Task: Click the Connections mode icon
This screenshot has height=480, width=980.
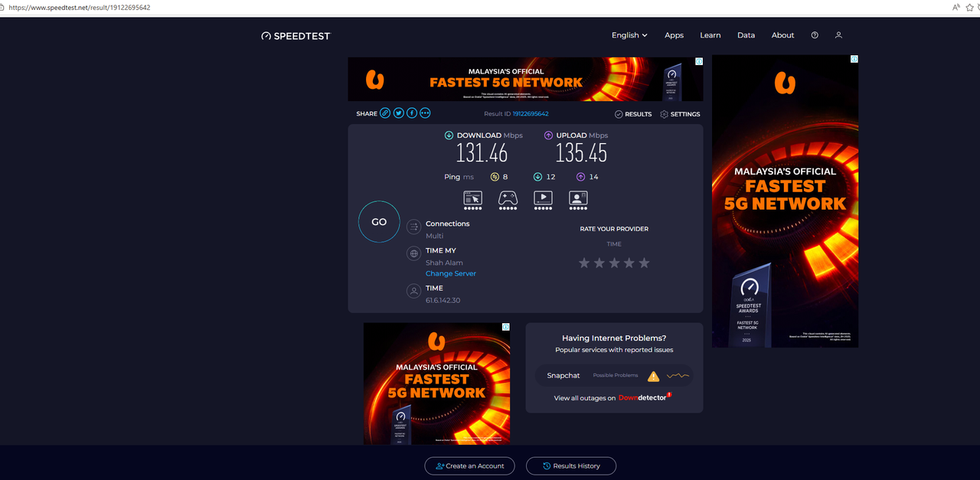Action: 413,227
